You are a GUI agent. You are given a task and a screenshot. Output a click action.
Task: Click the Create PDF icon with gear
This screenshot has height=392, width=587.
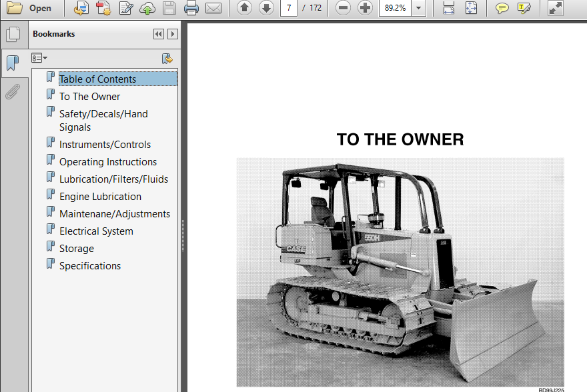point(103,8)
